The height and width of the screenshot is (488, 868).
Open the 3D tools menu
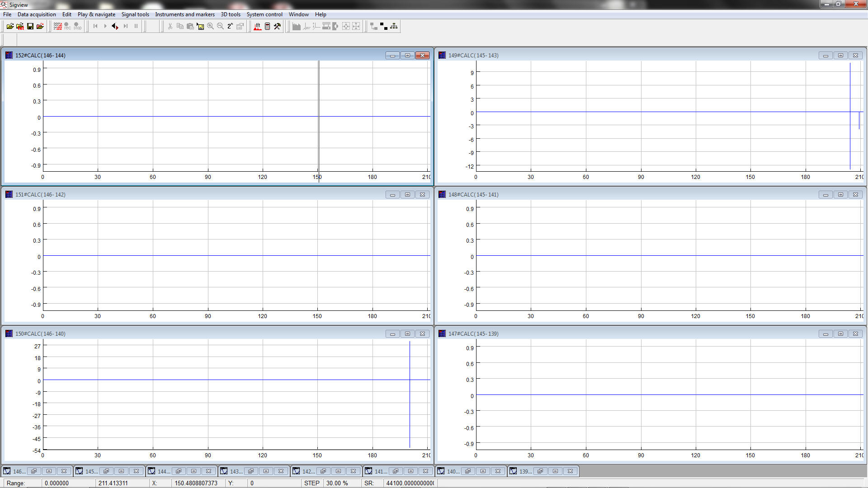(231, 14)
